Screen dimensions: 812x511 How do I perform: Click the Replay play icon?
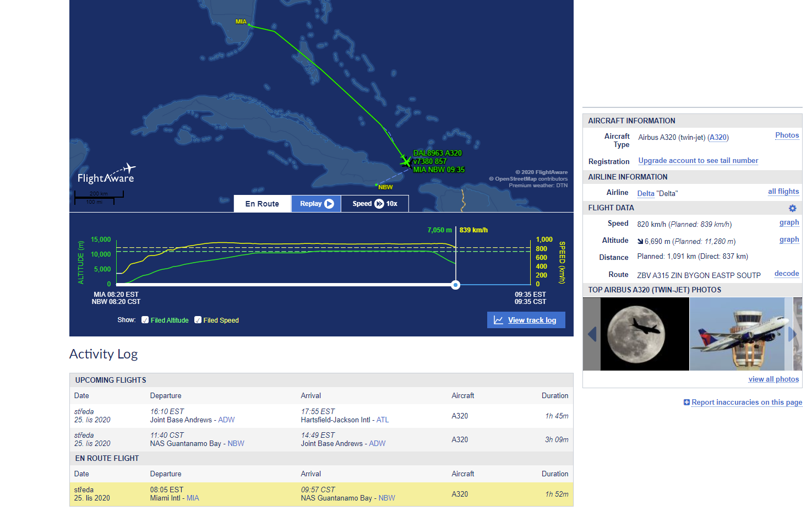(329, 204)
